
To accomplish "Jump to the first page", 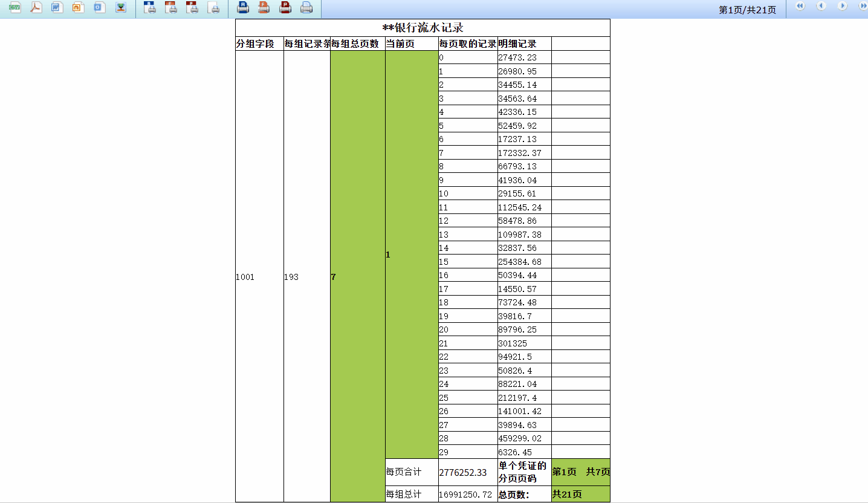I will click(x=800, y=6).
